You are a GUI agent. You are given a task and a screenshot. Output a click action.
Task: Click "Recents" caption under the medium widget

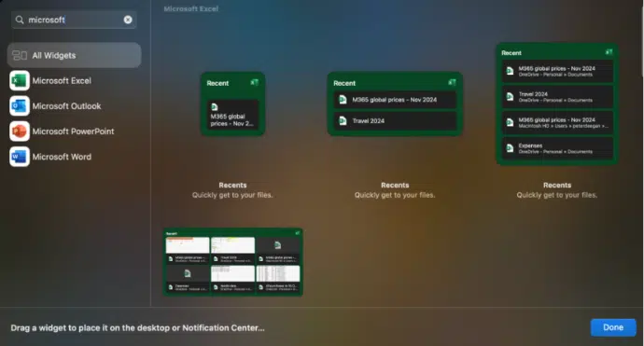coord(395,185)
